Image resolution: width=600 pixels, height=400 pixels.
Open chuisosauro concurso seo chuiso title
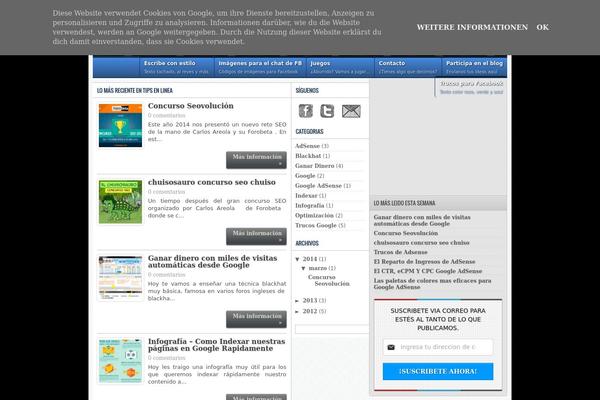(212, 182)
